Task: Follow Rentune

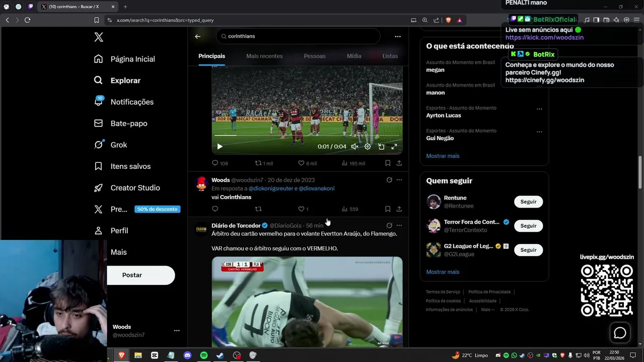Action: tap(528, 202)
